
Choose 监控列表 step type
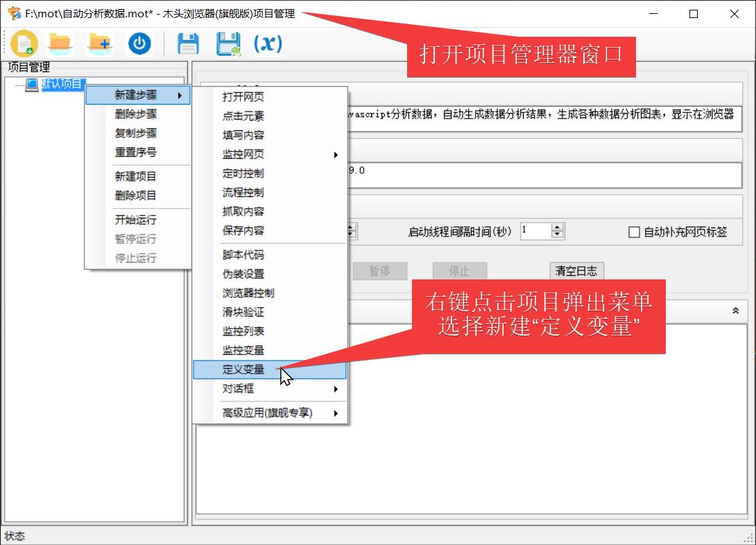point(270,331)
